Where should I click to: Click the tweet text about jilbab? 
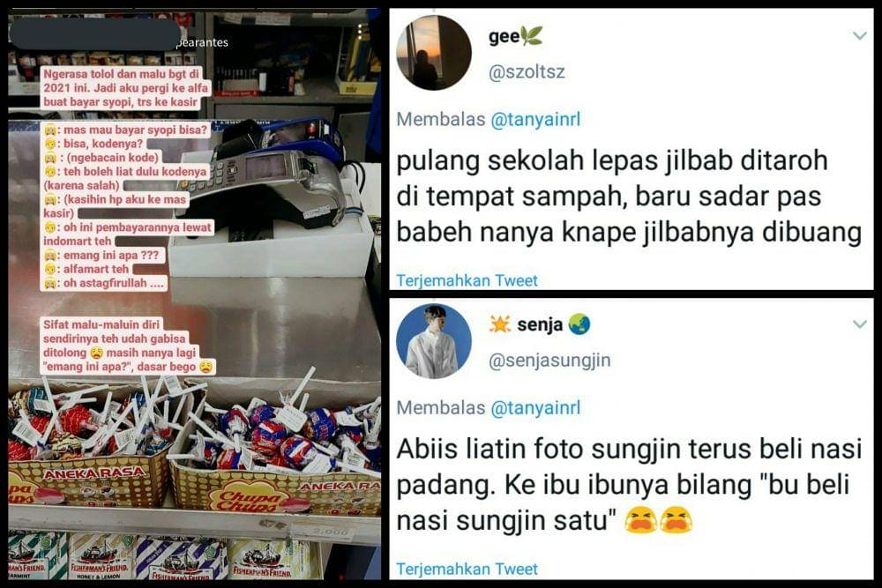[629, 197]
